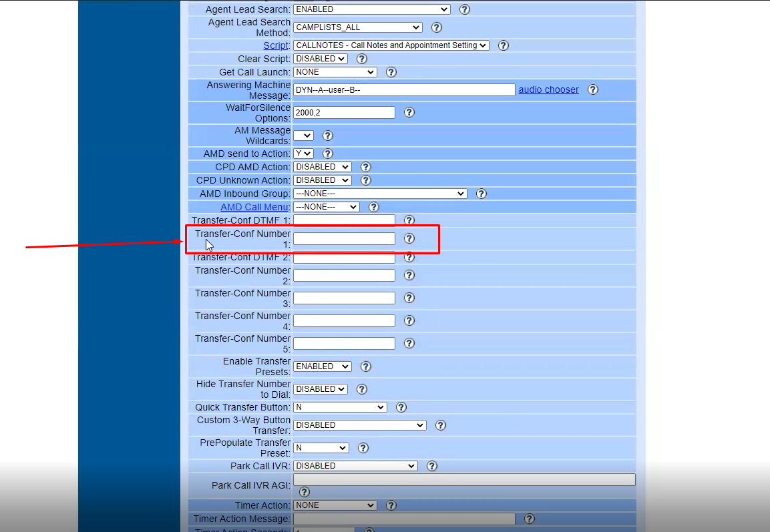770x532 pixels.
Task: Expand the Agent Lead Search dropdown
Action: (x=372, y=9)
